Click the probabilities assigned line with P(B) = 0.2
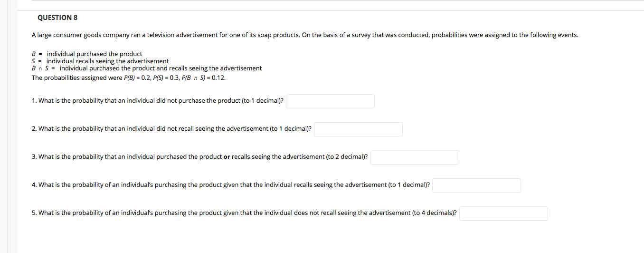The image size is (644, 253). (129, 78)
